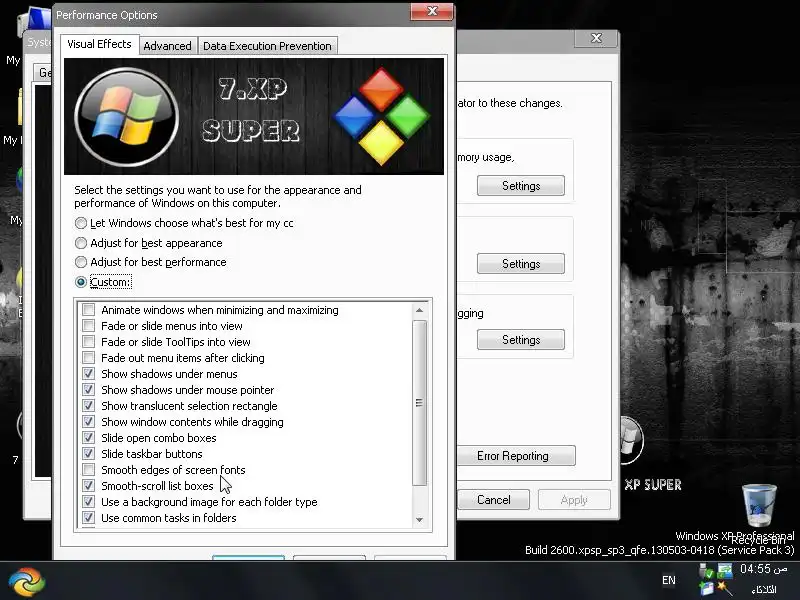Click the Safely Remove Hardware tray icon
Viewport: 800px width, 600px height.
click(707, 572)
